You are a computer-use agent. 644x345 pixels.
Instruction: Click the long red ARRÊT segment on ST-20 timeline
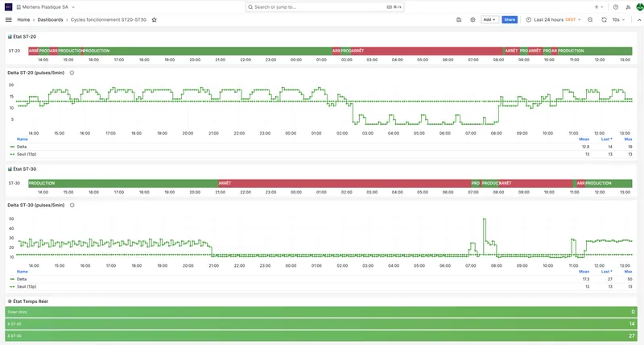pos(427,51)
